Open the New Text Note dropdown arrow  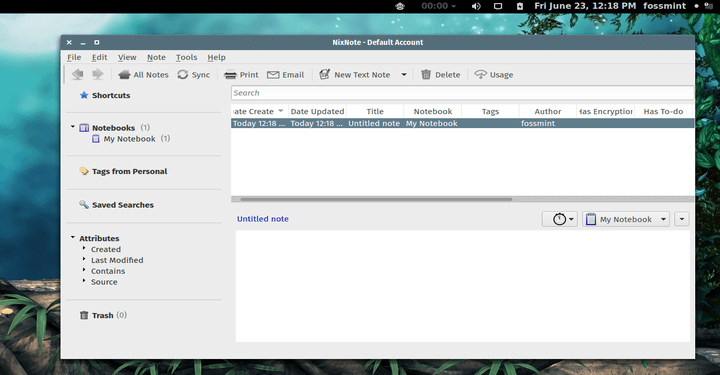click(404, 74)
